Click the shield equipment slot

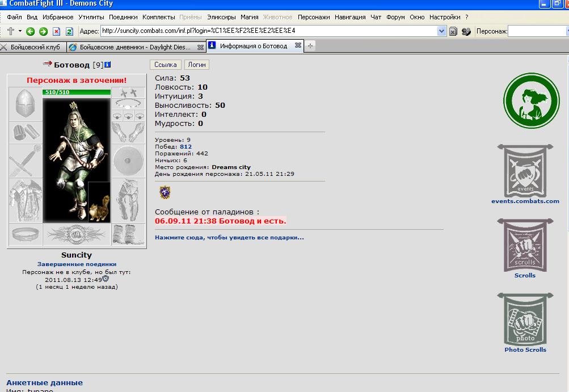[x=128, y=161]
